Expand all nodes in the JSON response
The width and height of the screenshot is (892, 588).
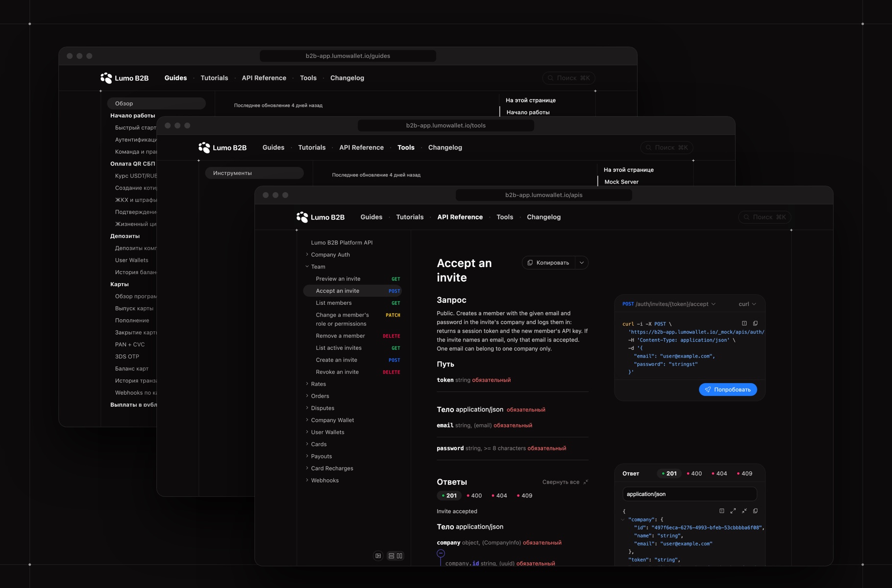click(733, 511)
